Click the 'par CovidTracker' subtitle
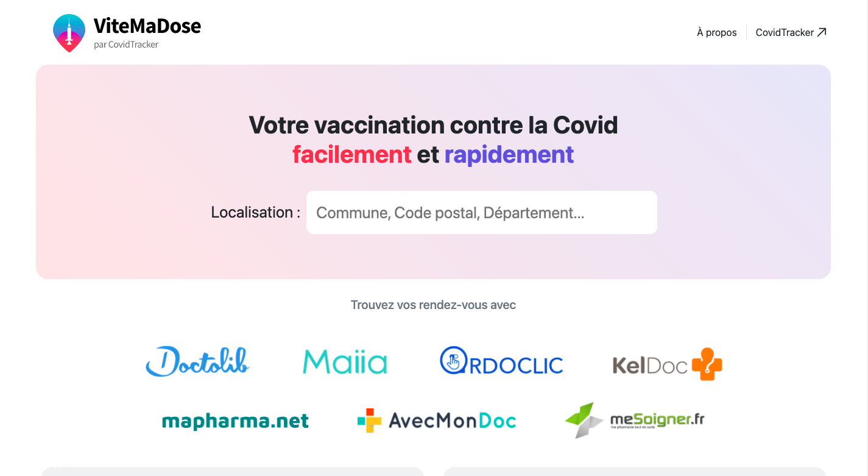The image size is (868, 476). [126, 44]
